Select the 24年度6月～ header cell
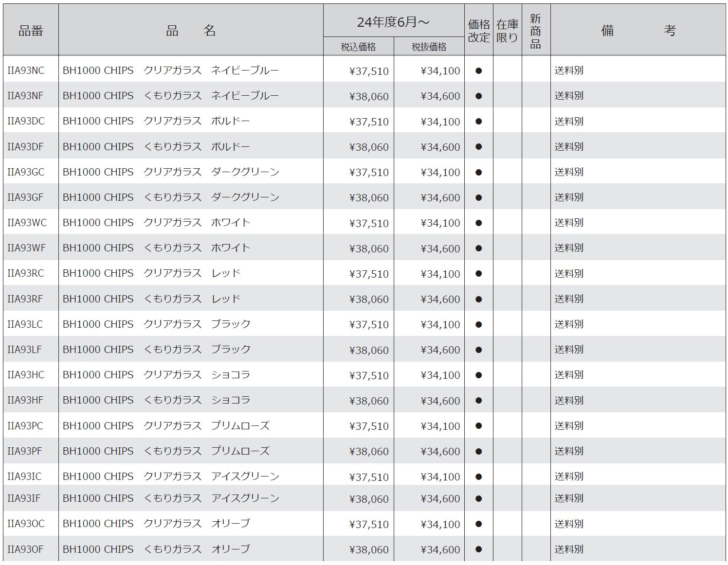 click(x=393, y=22)
